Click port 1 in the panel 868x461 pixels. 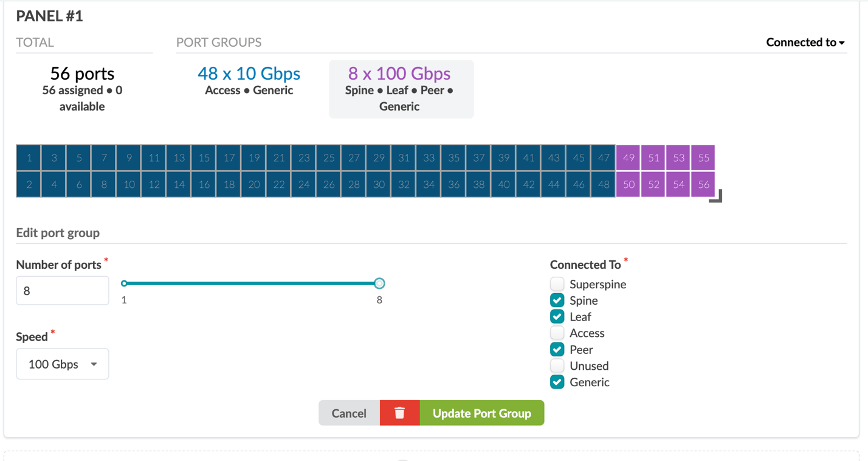tap(29, 158)
